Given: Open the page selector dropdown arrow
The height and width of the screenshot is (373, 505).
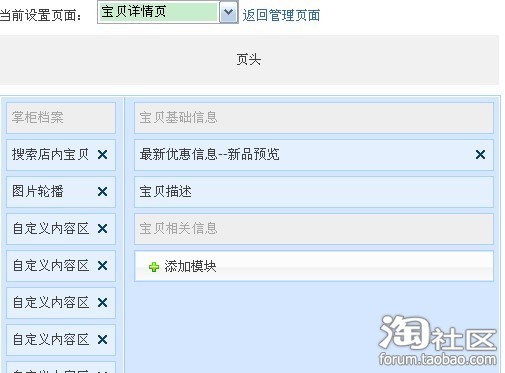Looking at the screenshot, I should pyautogui.click(x=228, y=12).
